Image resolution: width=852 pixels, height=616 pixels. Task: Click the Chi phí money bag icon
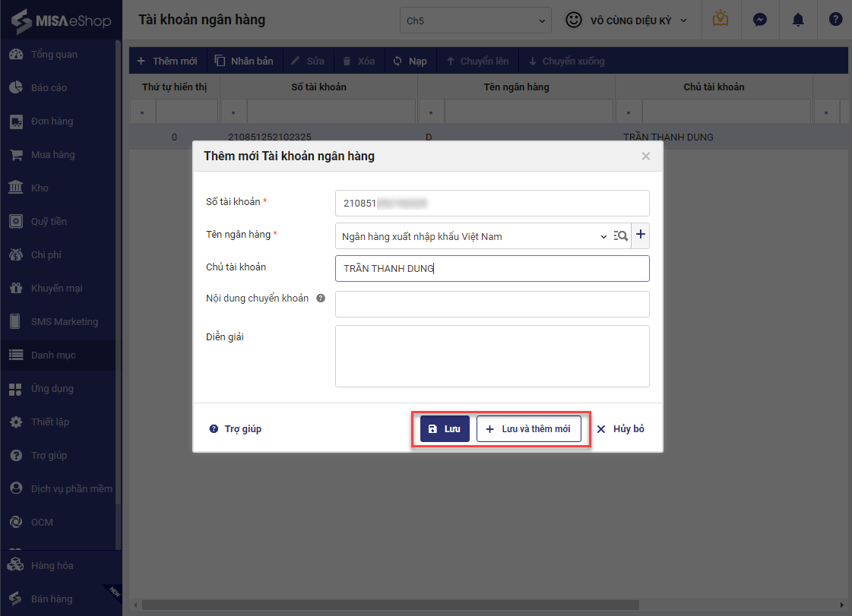coord(16,254)
